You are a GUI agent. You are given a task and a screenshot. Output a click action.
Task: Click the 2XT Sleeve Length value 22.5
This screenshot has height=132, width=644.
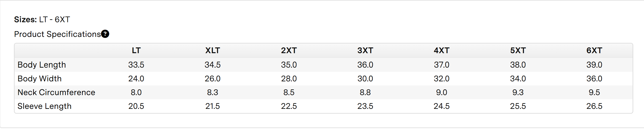[289, 106]
